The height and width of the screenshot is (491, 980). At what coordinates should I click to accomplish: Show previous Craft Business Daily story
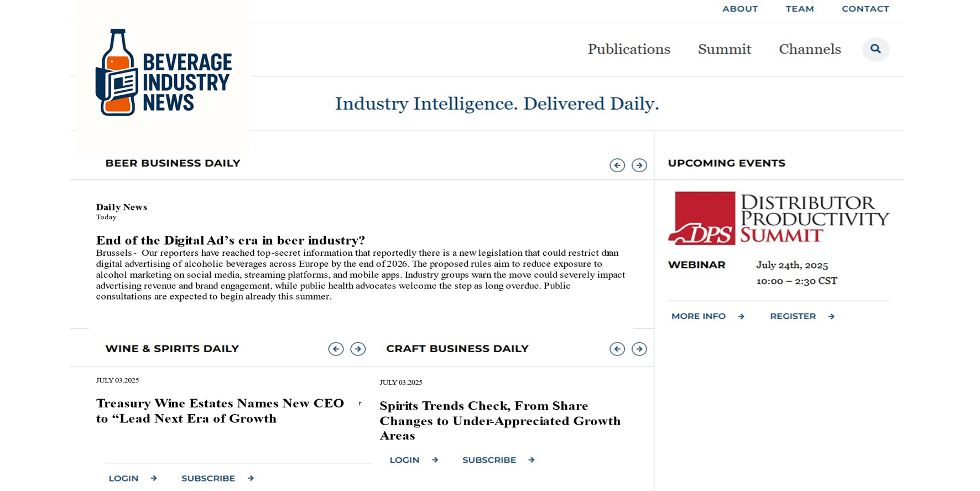point(617,349)
